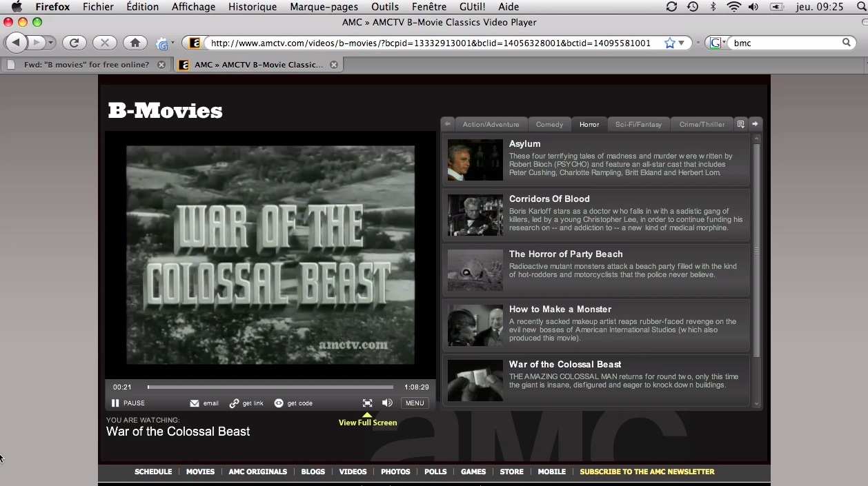
Task: Play Asylum from its thumbnail
Action: point(475,160)
